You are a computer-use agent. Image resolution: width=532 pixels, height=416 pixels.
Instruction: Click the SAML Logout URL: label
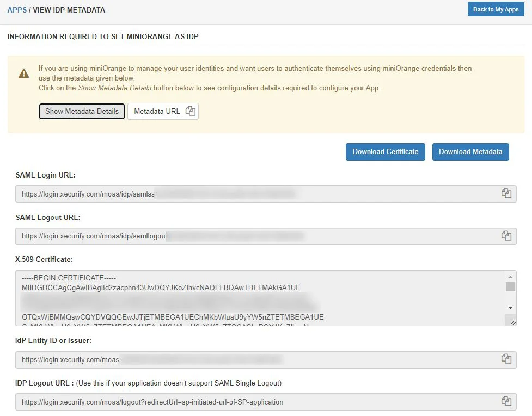[x=48, y=217]
